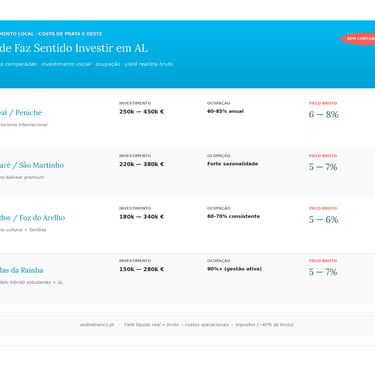Viewport: 375px width, 366px height.
Task: Click the OCUPAÇÃO label in the da Rainha row
Action: [219, 261]
